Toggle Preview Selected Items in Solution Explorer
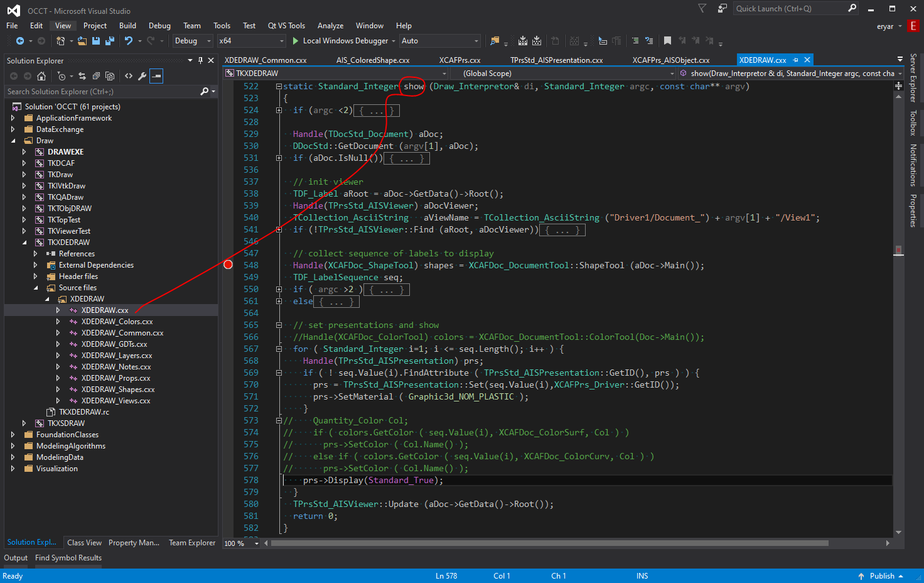Image resolution: width=924 pixels, height=583 pixels. point(110,76)
